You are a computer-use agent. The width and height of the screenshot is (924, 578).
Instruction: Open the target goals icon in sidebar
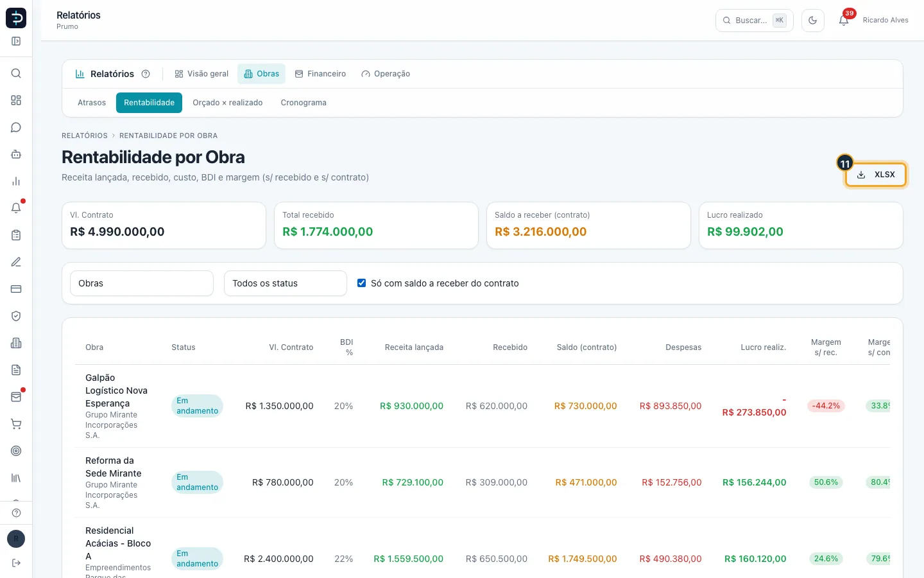16,451
